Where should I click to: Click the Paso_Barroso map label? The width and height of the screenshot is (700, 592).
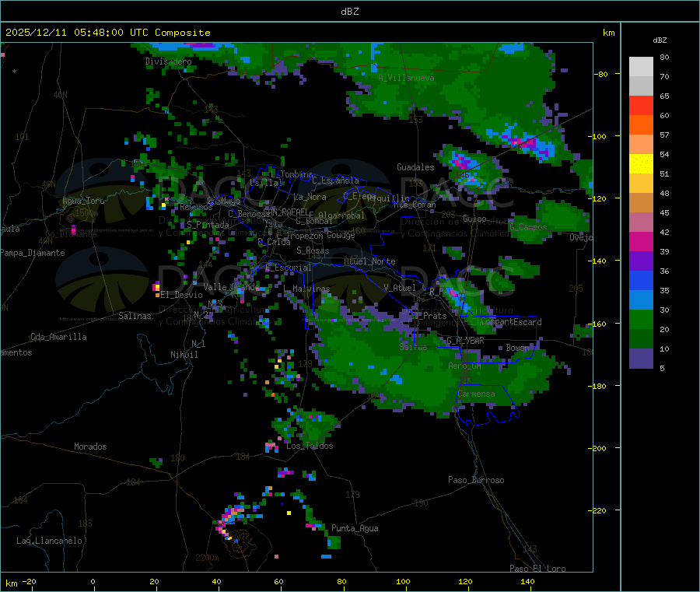[x=476, y=480]
